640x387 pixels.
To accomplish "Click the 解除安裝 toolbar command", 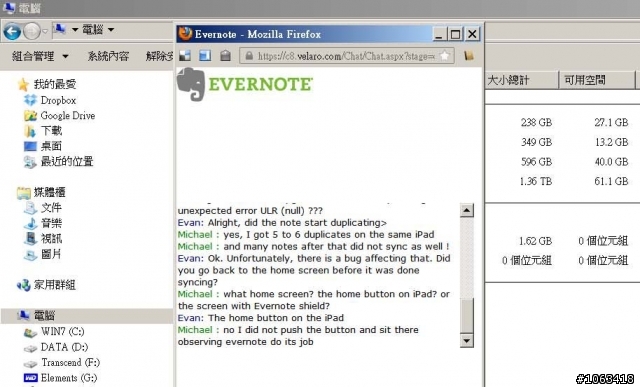I will (160, 56).
